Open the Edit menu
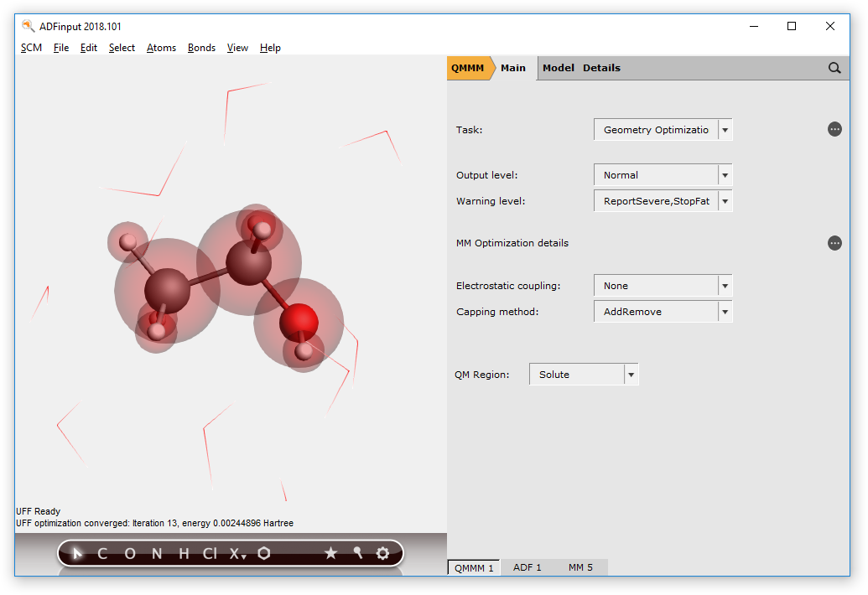Screen dimensions: 868x595 click(x=89, y=48)
